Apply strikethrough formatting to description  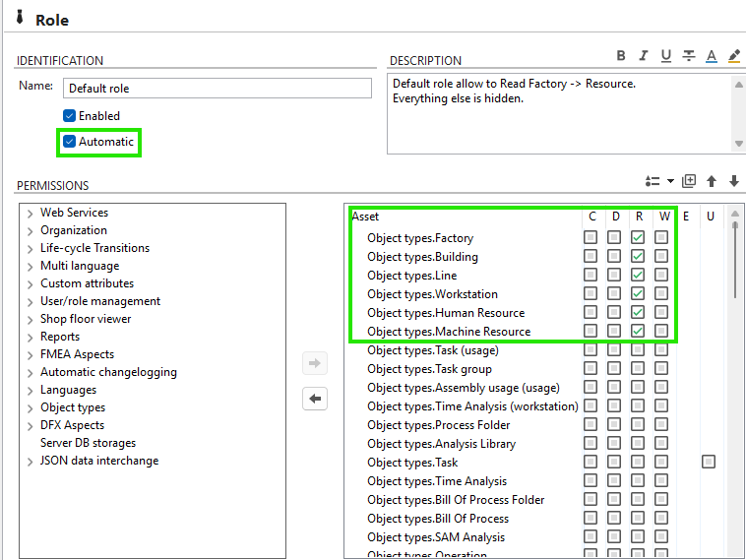click(x=689, y=56)
